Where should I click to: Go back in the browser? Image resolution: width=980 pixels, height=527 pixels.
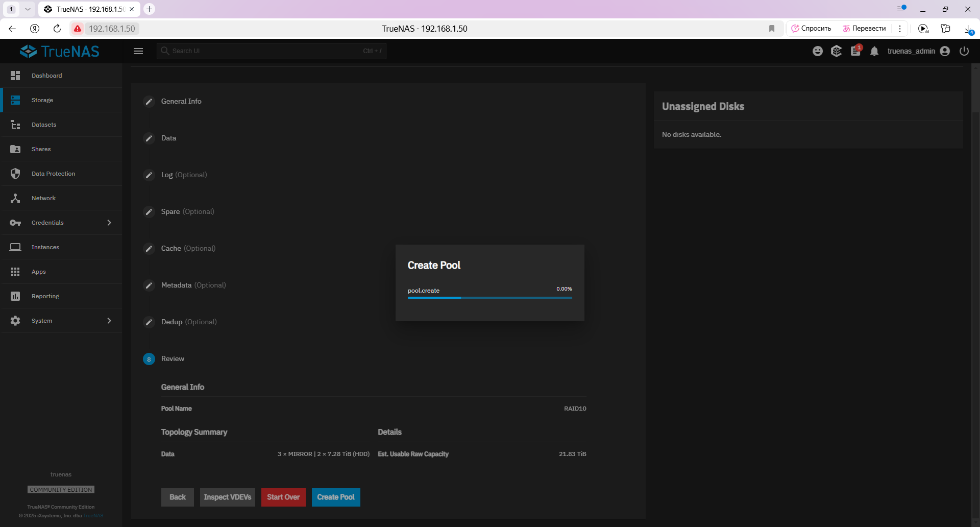[12, 29]
